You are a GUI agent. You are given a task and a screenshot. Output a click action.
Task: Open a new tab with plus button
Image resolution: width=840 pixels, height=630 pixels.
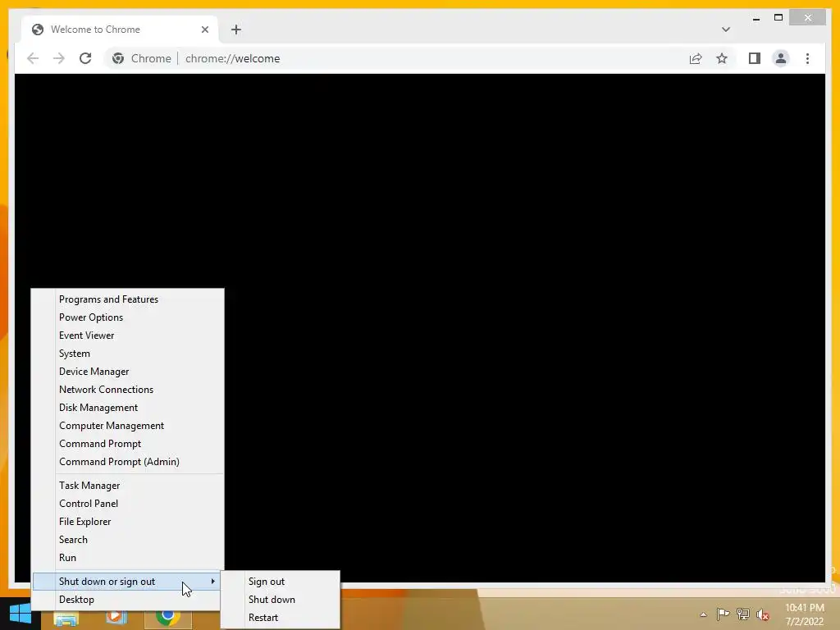[x=236, y=30]
